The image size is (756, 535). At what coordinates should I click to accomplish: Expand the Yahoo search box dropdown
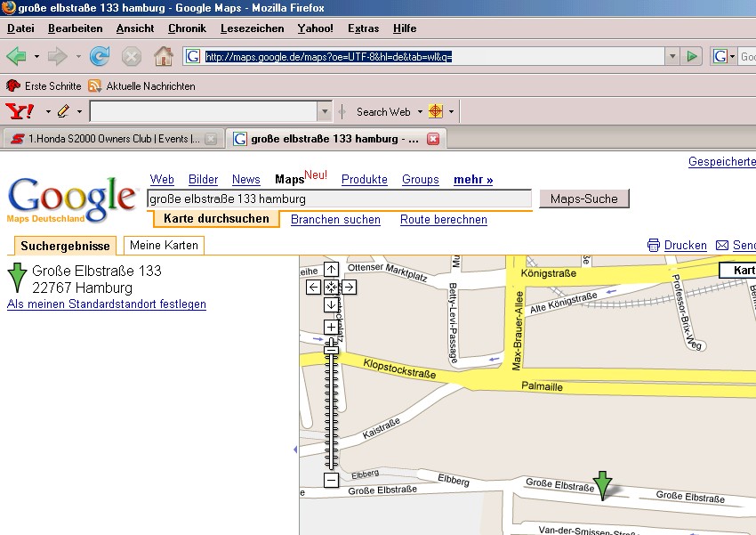point(325,112)
